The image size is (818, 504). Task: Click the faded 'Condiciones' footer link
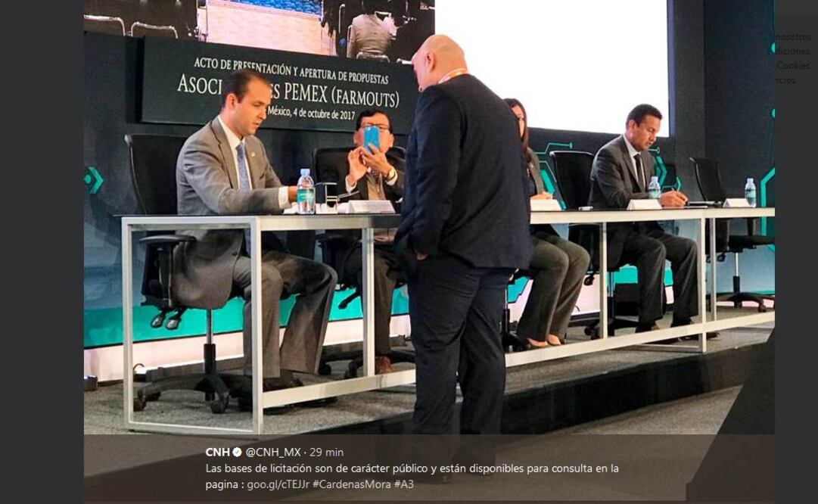[792, 51]
